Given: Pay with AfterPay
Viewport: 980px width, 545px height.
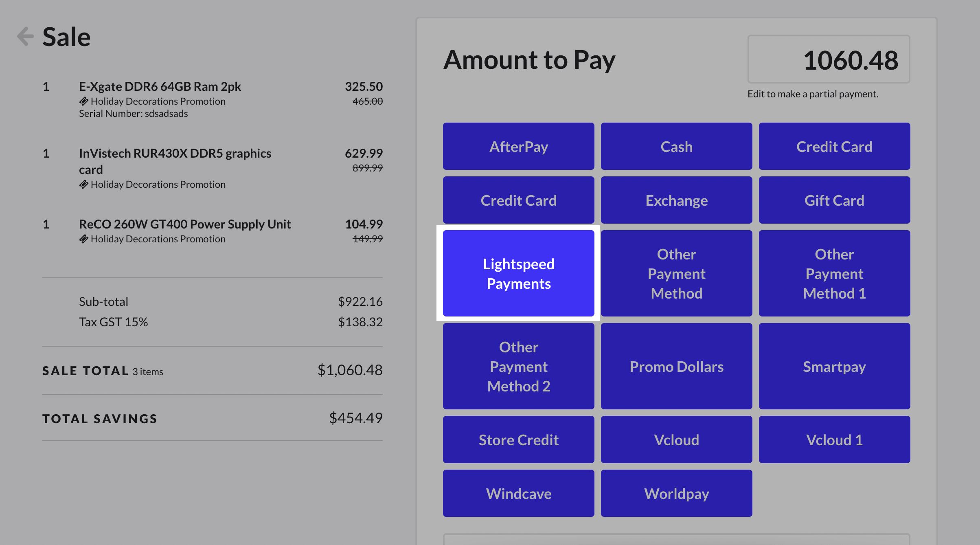Looking at the screenshot, I should click(x=518, y=146).
